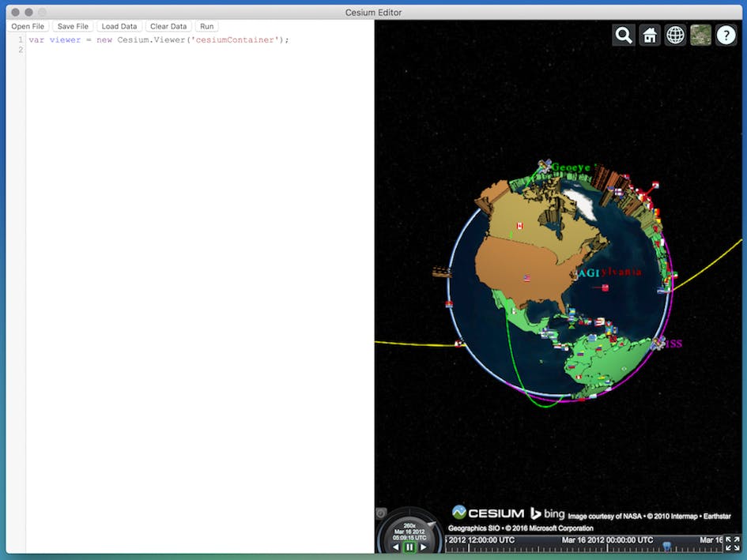This screenshot has height=560, width=747.
Task: Return to the home view
Action: [x=649, y=35]
